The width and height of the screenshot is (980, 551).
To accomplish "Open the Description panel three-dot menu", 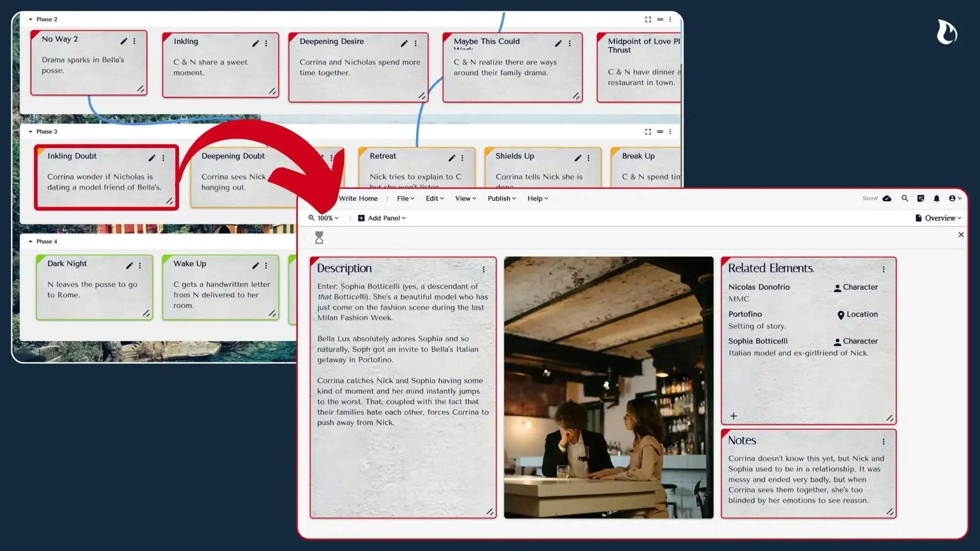I will (x=484, y=269).
